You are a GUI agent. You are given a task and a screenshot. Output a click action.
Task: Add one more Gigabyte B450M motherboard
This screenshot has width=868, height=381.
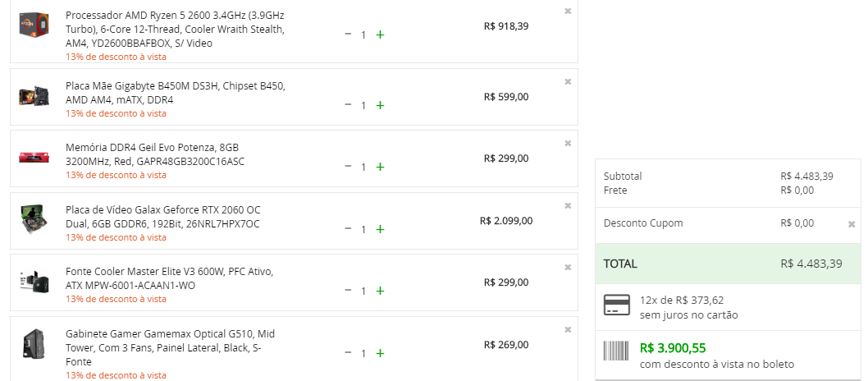[381, 105]
